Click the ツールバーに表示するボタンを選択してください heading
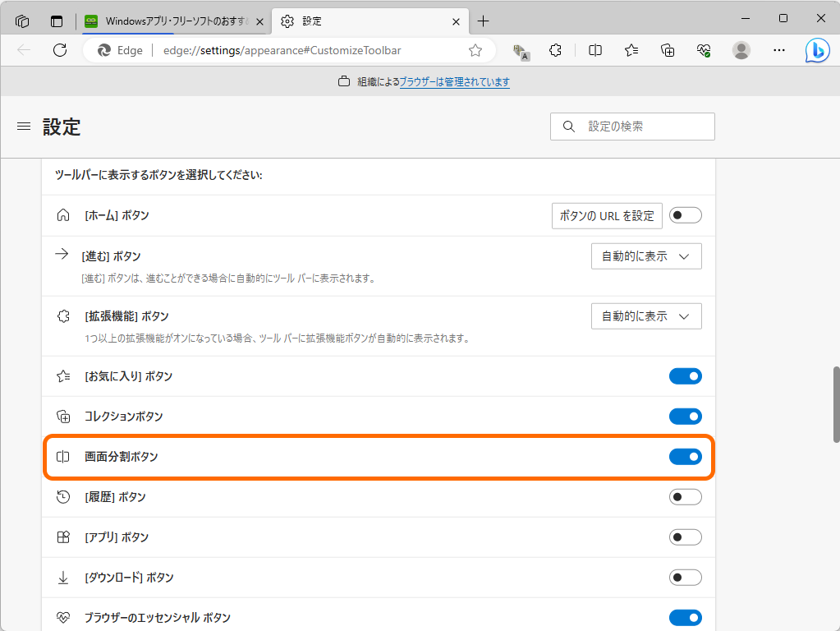Image resolution: width=840 pixels, height=631 pixels. pyautogui.click(x=158, y=175)
